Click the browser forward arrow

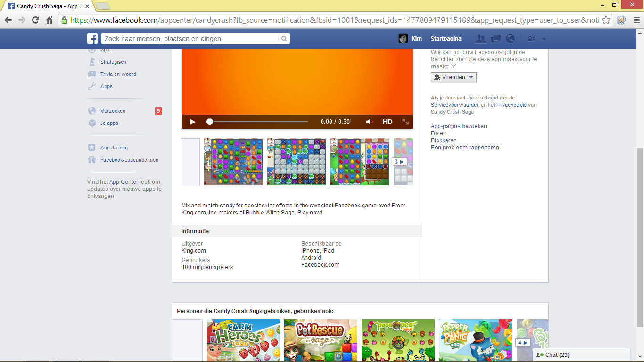coord(22,20)
